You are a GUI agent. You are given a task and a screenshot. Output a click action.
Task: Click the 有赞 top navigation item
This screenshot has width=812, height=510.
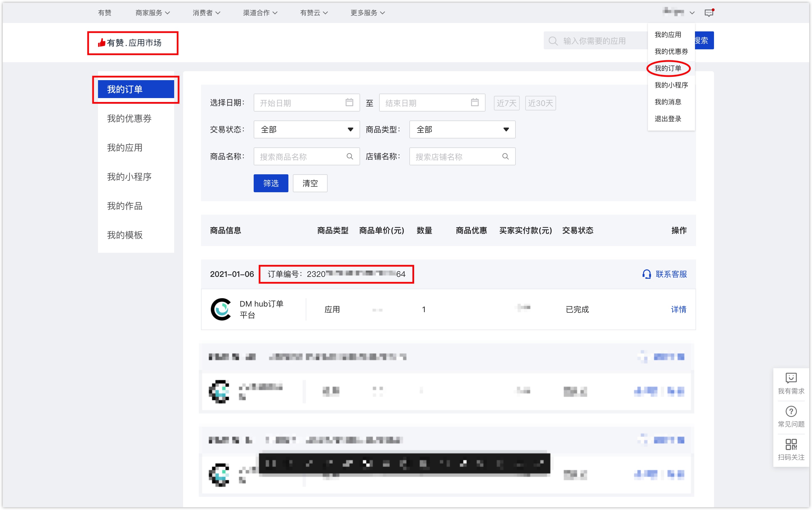point(104,13)
